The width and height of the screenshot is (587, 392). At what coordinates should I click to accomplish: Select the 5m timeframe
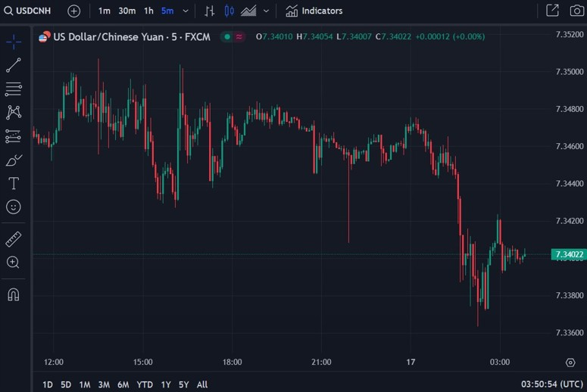click(167, 11)
